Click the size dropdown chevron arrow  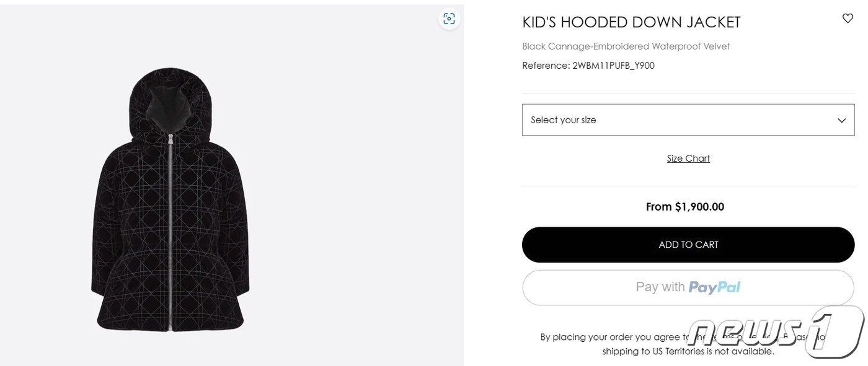(841, 120)
